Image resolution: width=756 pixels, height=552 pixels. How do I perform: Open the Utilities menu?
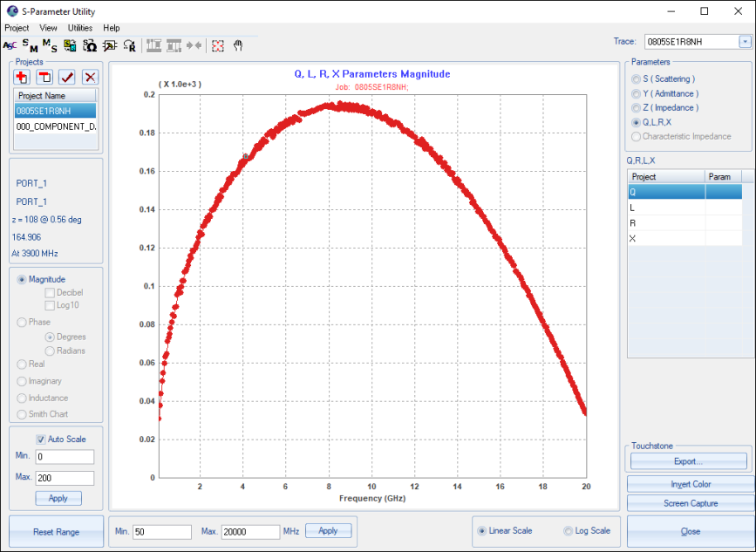click(x=79, y=28)
